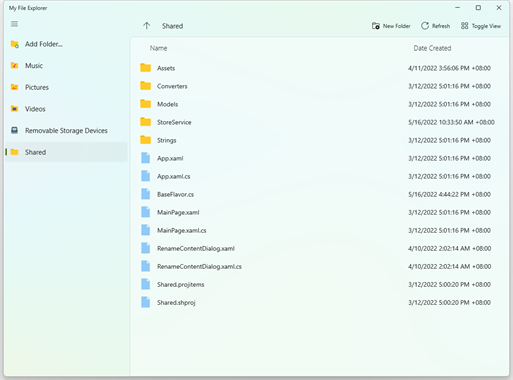Click the Videos folder icon
Screen dimensions: 513x380
pyautogui.click(x=14, y=109)
